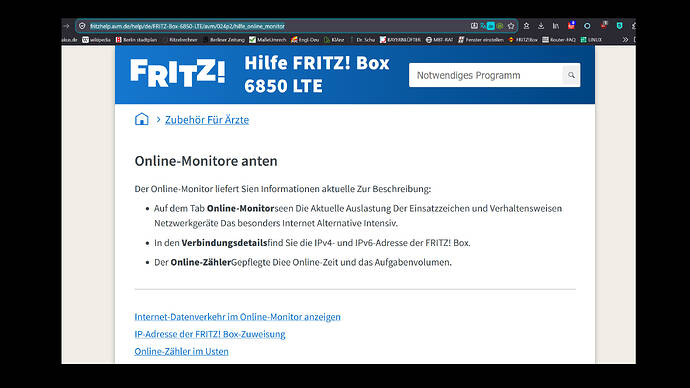Open the FRITZ!Box bookmark
Image resolution: width=690 pixels, height=388 pixels.
pyautogui.click(x=523, y=40)
